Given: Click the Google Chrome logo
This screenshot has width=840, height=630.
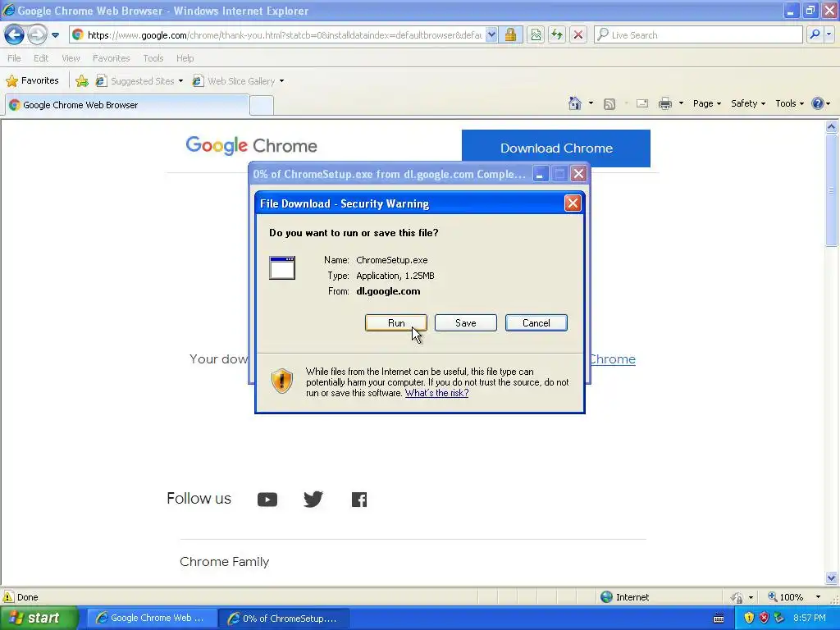Looking at the screenshot, I should [251, 145].
